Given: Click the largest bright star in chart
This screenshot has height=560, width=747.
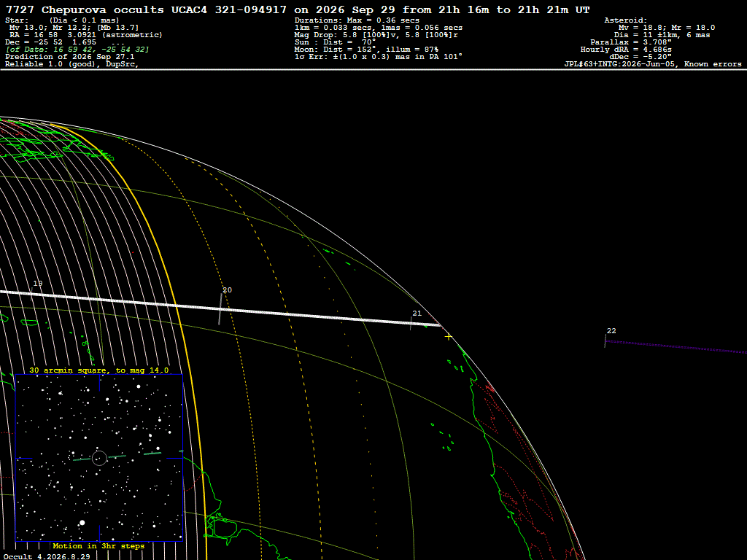Looking at the screenshot, I should point(82,522).
